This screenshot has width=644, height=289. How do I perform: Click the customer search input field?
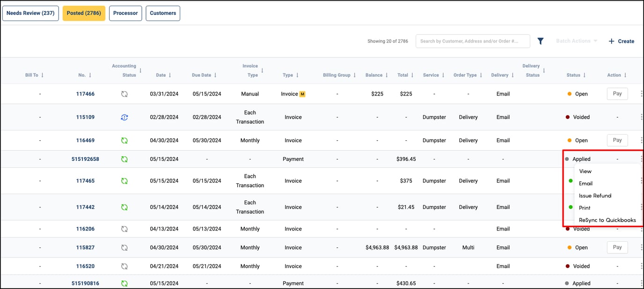pos(472,41)
